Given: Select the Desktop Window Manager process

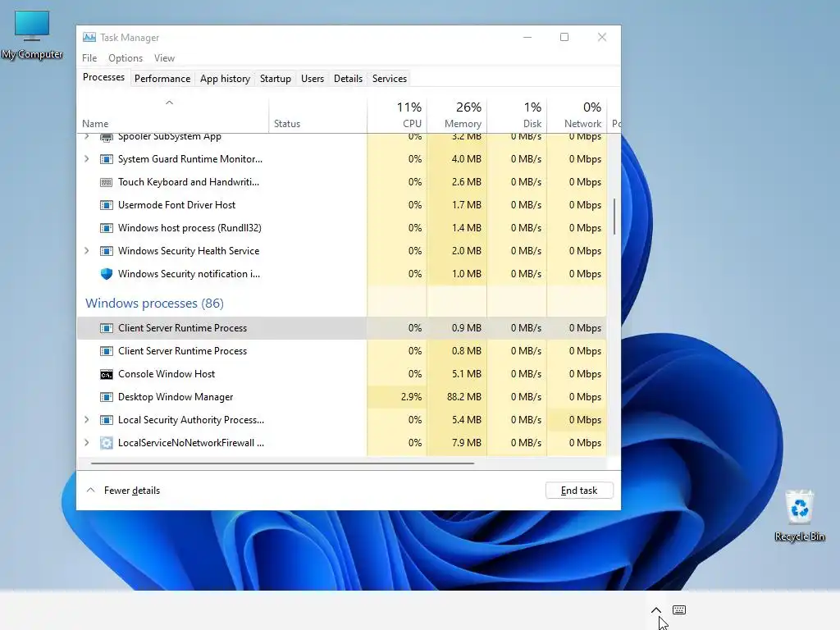Looking at the screenshot, I should pos(342,397).
